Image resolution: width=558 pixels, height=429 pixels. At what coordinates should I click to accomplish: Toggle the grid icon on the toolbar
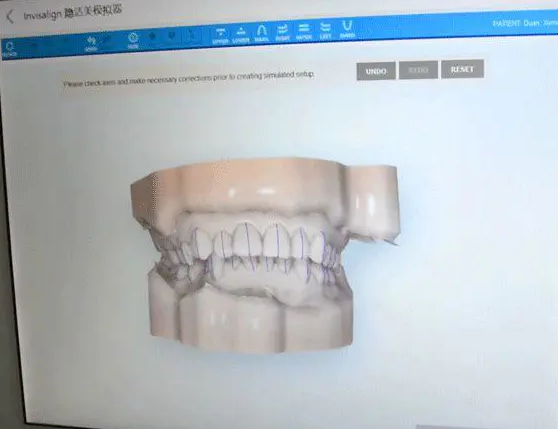pyautogui.click(x=133, y=42)
